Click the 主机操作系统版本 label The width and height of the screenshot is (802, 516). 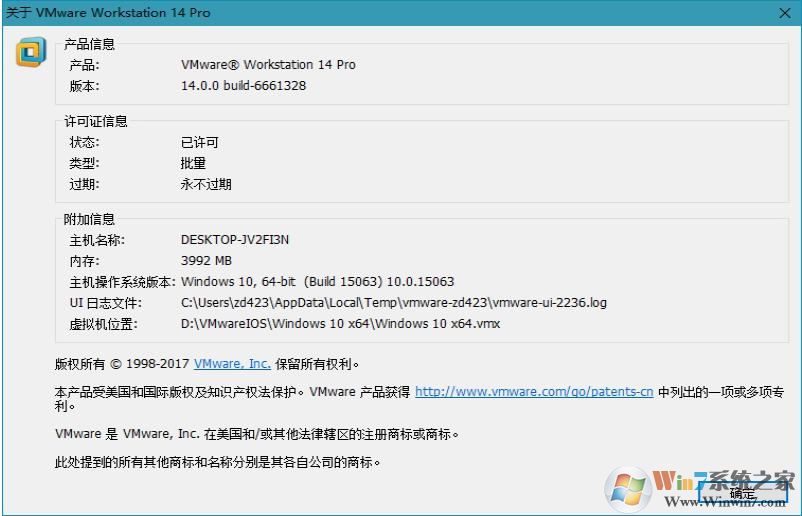point(122,282)
